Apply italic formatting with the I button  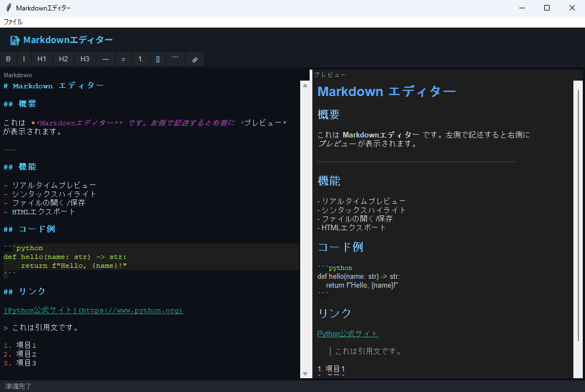click(x=24, y=59)
